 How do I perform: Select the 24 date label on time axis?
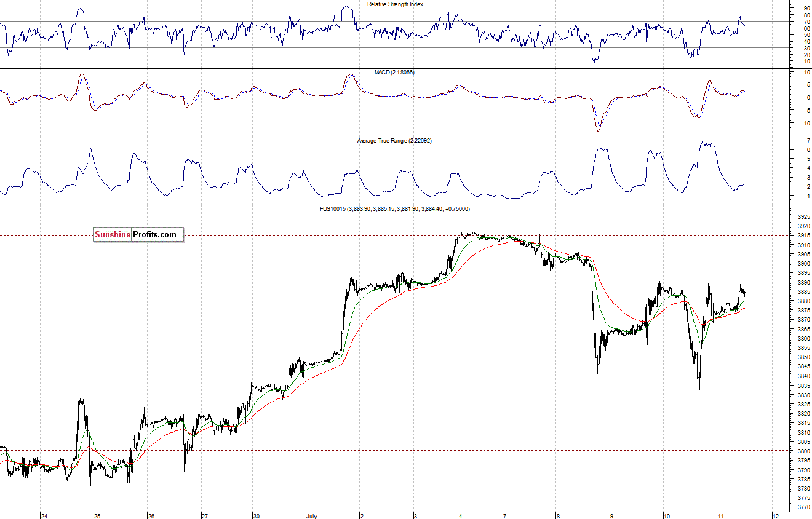44,515
